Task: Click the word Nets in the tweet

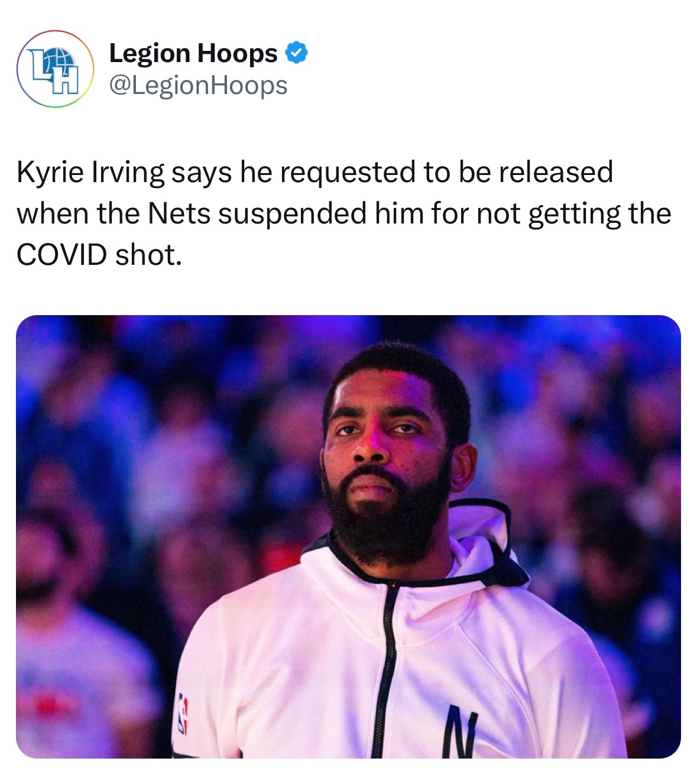Action: click(179, 213)
